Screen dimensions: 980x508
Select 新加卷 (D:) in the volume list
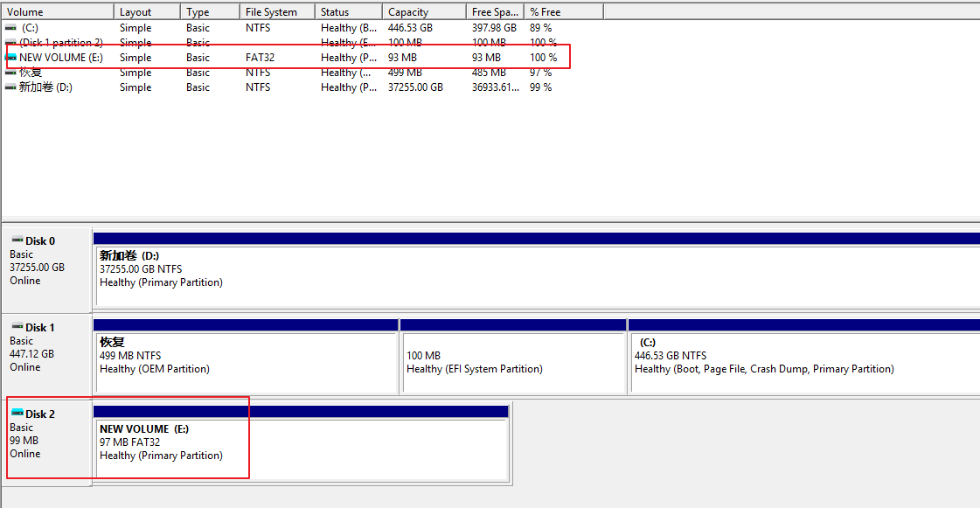pos(45,87)
